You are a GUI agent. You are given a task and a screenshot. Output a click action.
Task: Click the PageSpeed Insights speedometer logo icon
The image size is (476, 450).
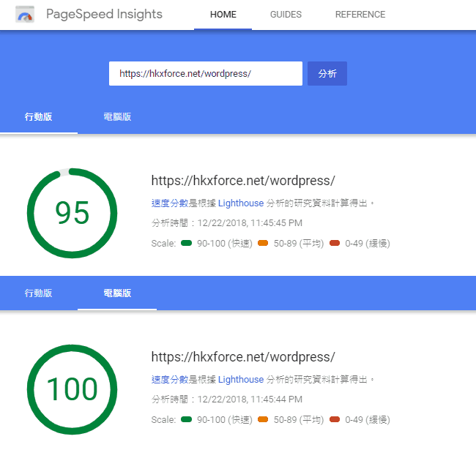(x=25, y=15)
